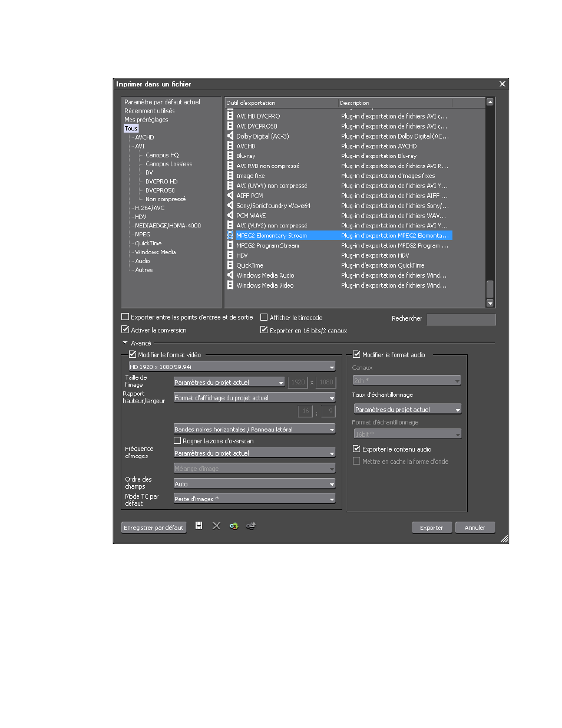Screen dimensions: 562x728
Task: Click the film icon beside MPEG2 Program Stream
Action: pyautogui.click(x=230, y=245)
